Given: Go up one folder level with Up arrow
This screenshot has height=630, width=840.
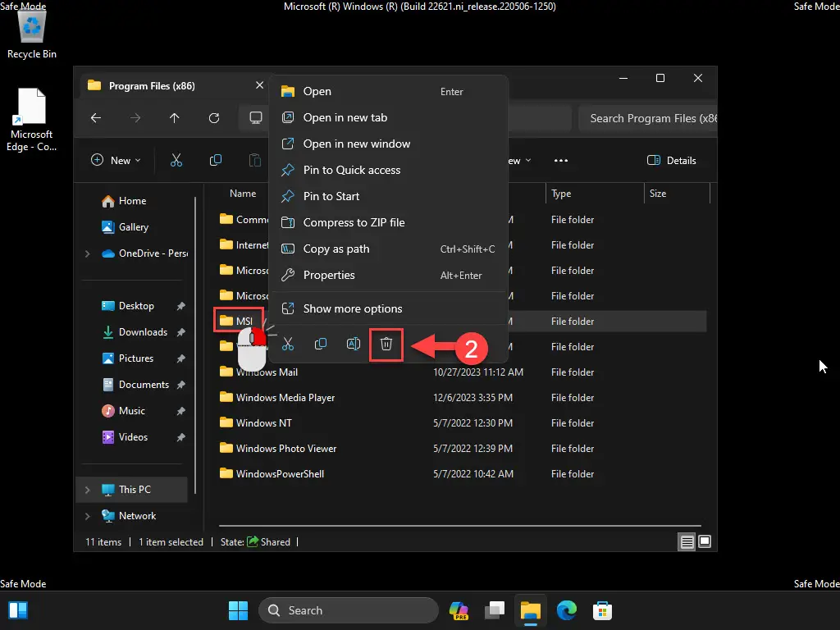Looking at the screenshot, I should [x=175, y=118].
